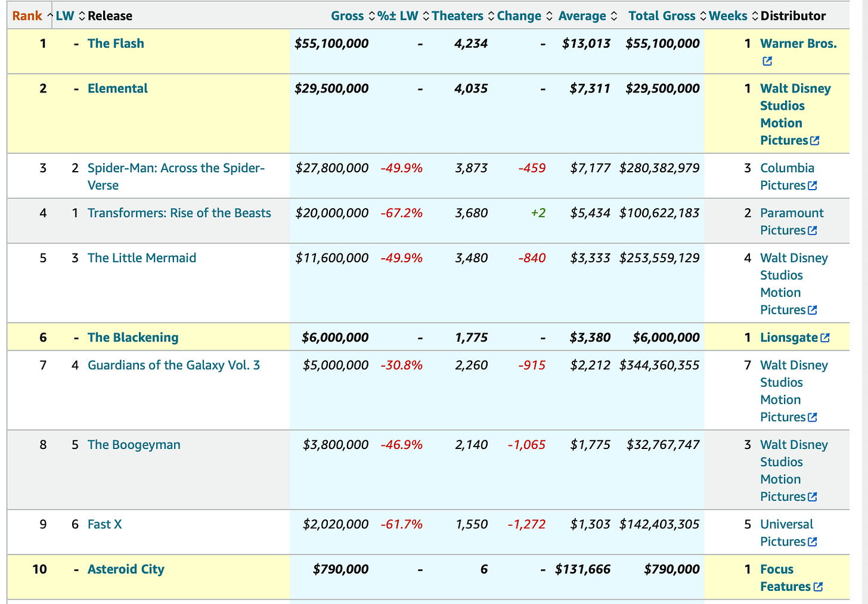Click external link icon below Warner Bros.
This screenshot has width=868, height=604.
coord(767,61)
